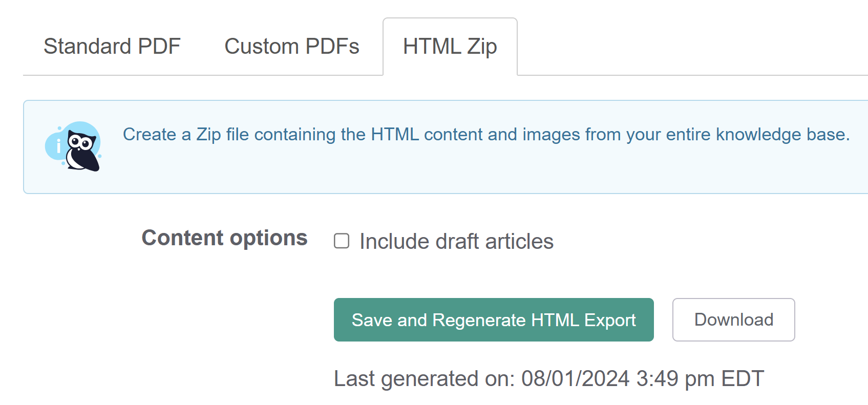This screenshot has width=868, height=405.
Task: Click the Download button
Action: point(733,320)
